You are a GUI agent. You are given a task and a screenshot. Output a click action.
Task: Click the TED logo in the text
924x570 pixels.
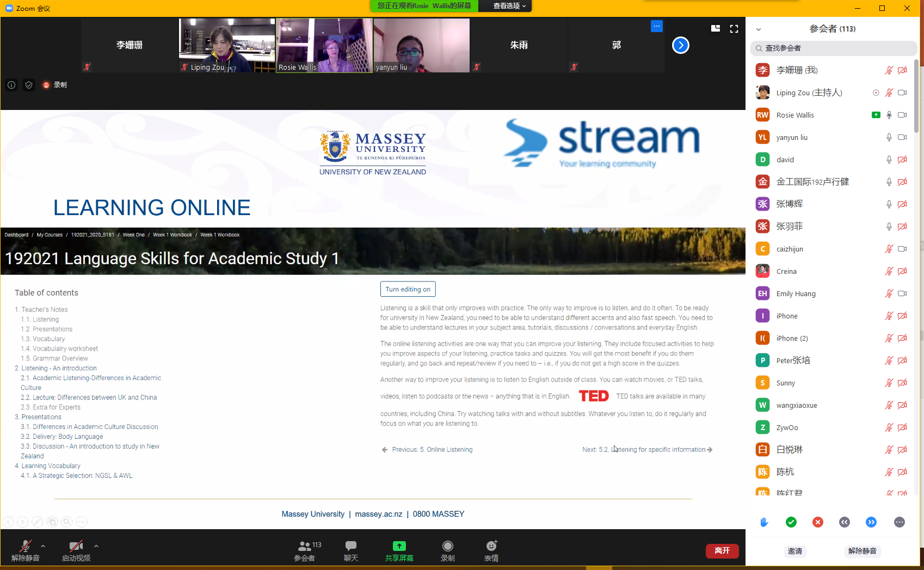[x=594, y=396]
